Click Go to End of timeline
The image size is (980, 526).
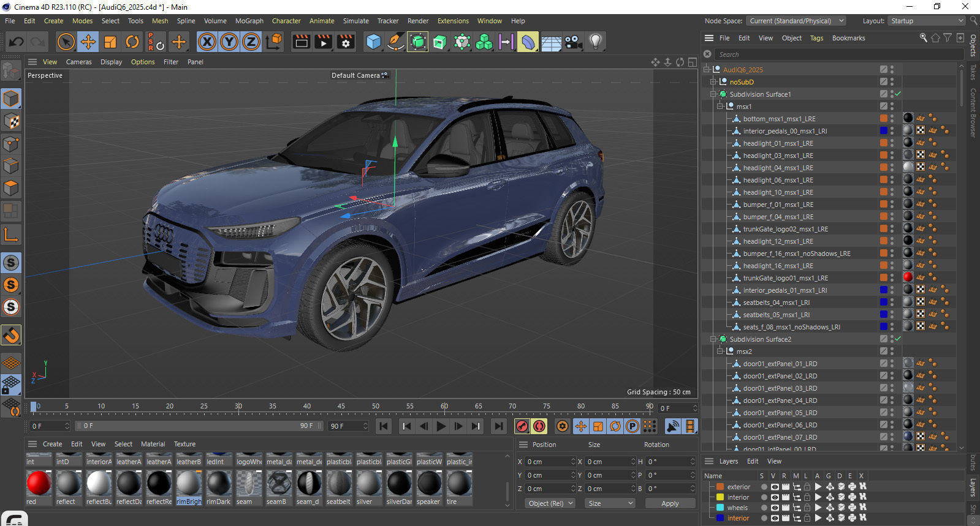point(499,426)
